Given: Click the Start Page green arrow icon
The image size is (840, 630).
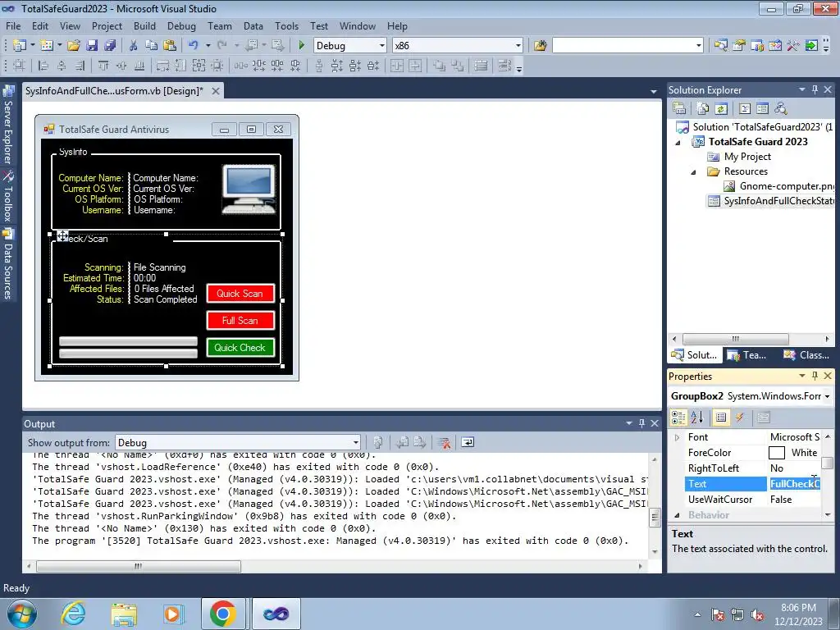Looking at the screenshot, I should (x=811, y=46).
